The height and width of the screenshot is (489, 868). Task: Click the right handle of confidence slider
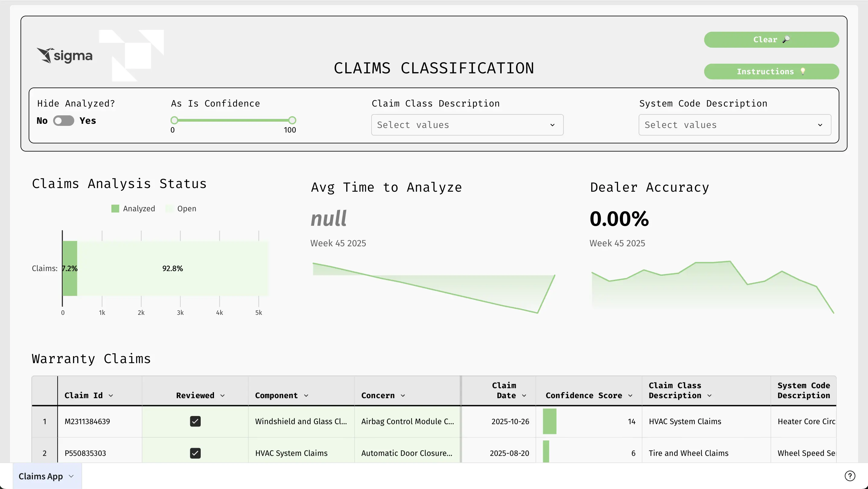coord(292,120)
